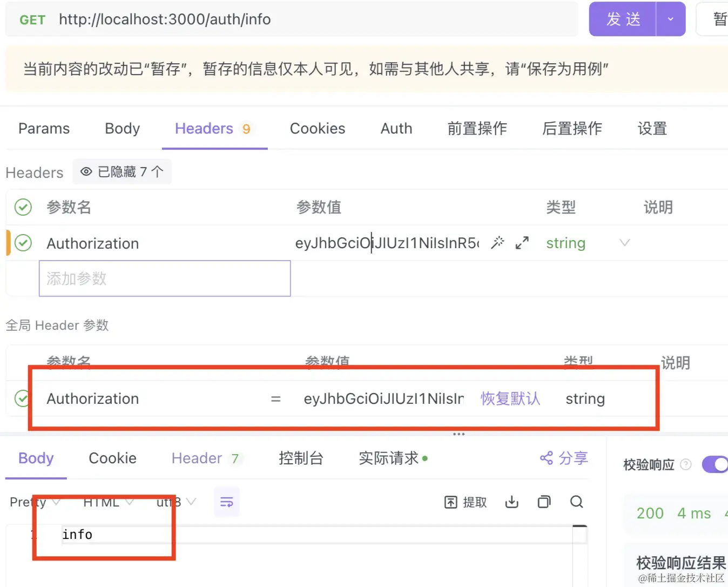Screen dimensions: 728x587
Task: Switch to the Params tab
Action: (44, 129)
